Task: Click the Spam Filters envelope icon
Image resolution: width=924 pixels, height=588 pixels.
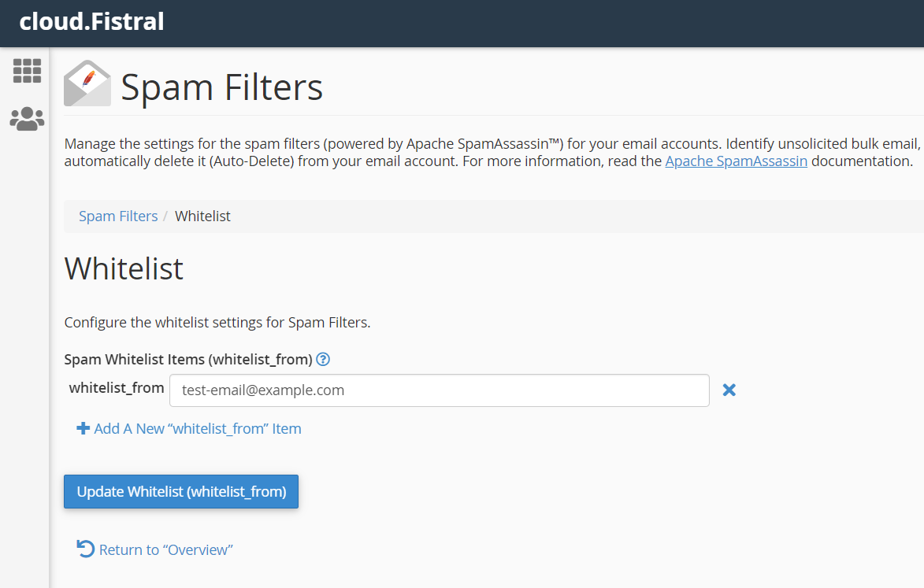Action: (87, 83)
